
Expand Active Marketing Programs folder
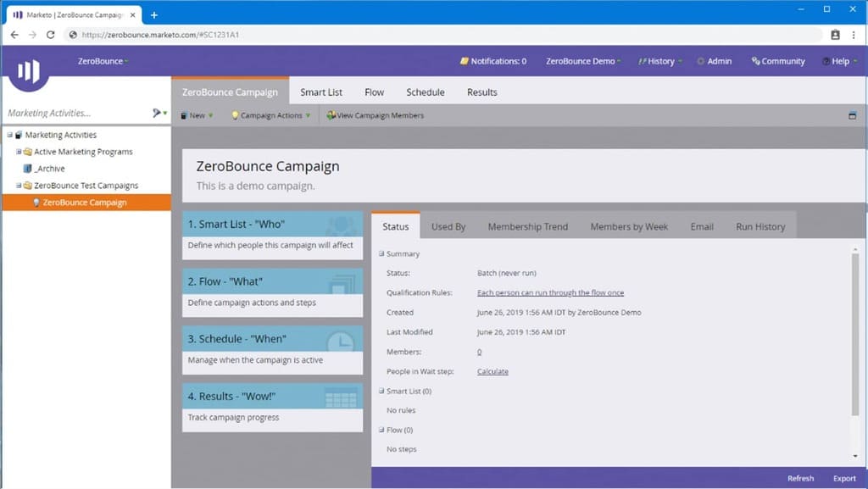click(19, 152)
